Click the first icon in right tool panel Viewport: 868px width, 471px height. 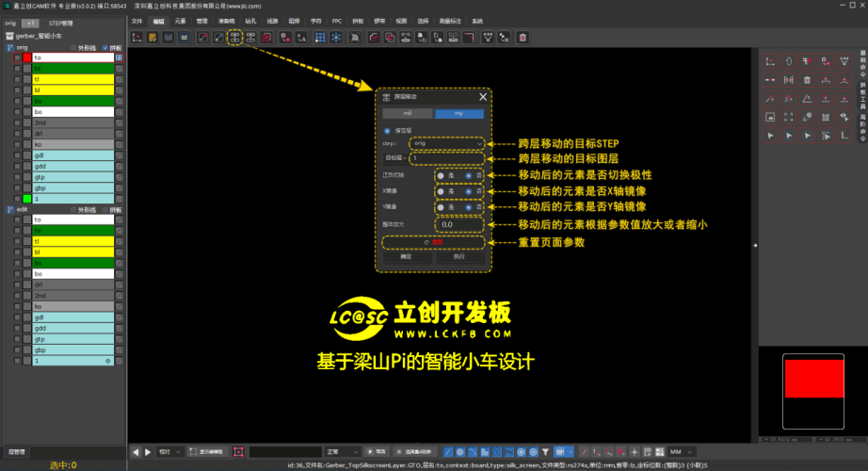point(770,61)
